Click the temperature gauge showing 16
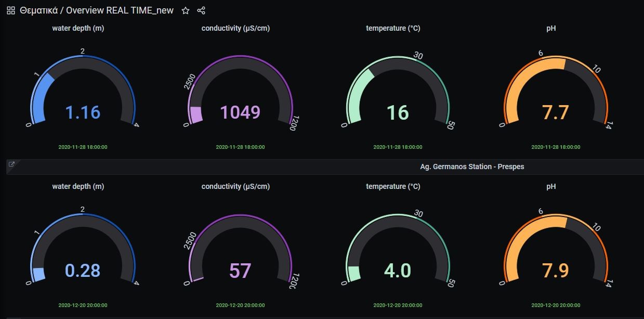This screenshot has width=644, height=319. click(x=397, y=112)
